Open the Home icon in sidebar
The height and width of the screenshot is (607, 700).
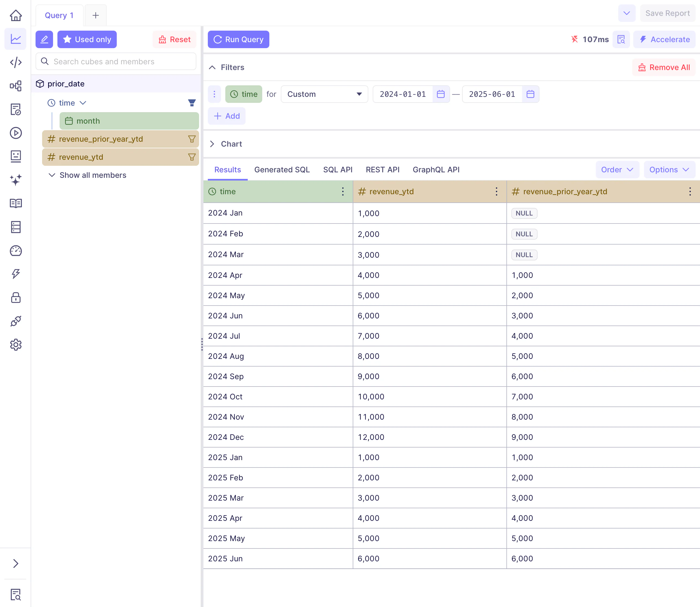pos(16,15)
